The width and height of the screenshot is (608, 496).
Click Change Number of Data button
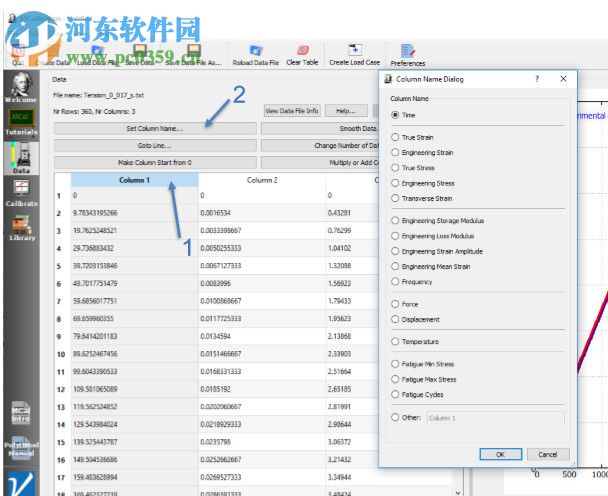coord(320,145)
